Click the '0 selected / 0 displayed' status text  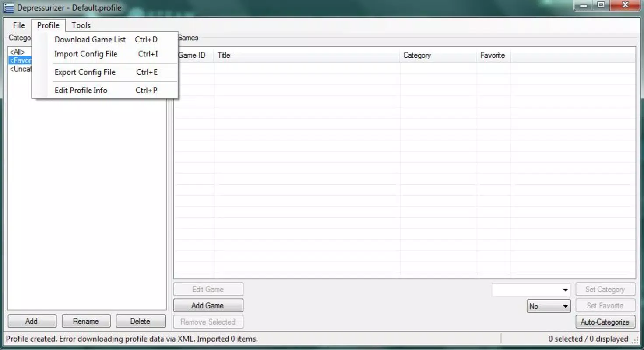pyautogui.click(x=588, y=339)
